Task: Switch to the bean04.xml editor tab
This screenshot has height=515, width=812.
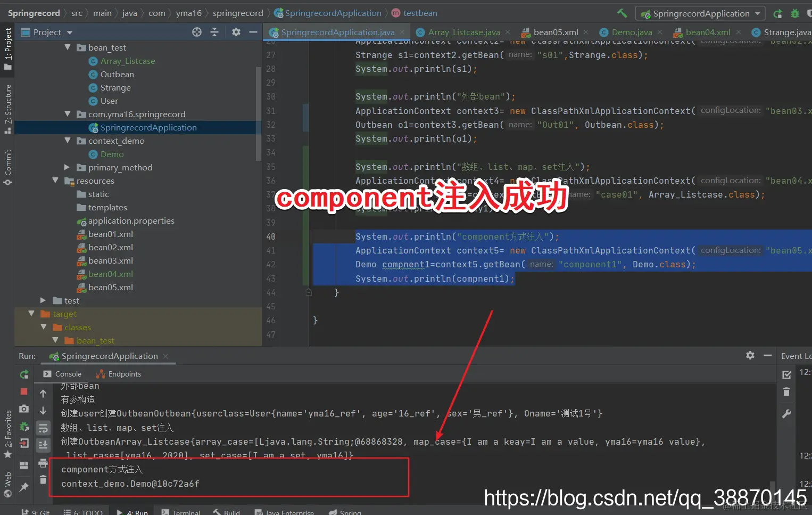Action: pyautogui.click(x=708, y=32)
